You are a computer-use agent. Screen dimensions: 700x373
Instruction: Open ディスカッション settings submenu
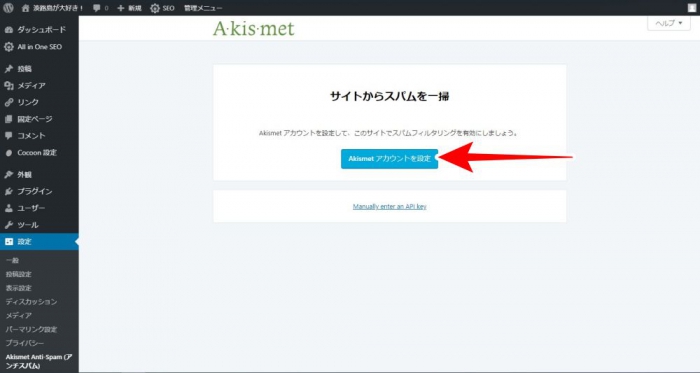[31, 302]
